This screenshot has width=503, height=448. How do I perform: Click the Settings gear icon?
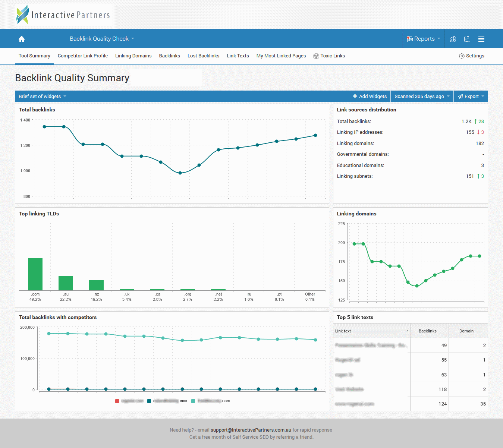(462, 56)
